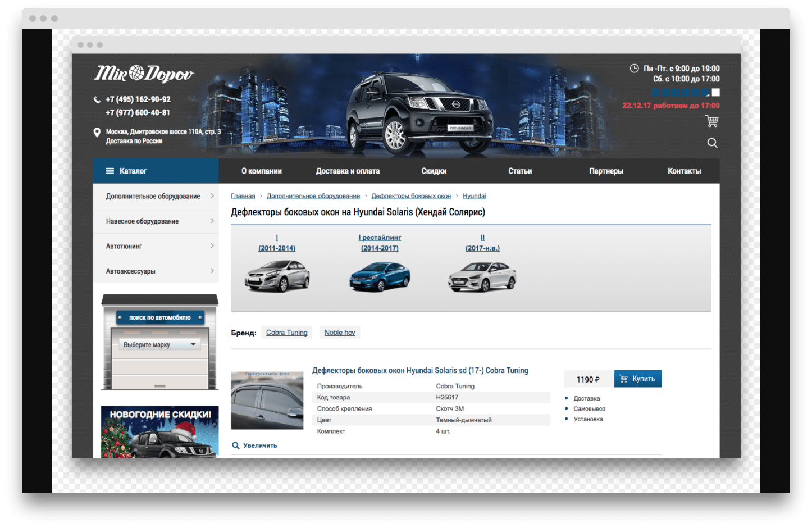Viewport: 812px width, 532px height.
Task: Click the Hyundai breadcrumb link
Action: tap(475, 196)
